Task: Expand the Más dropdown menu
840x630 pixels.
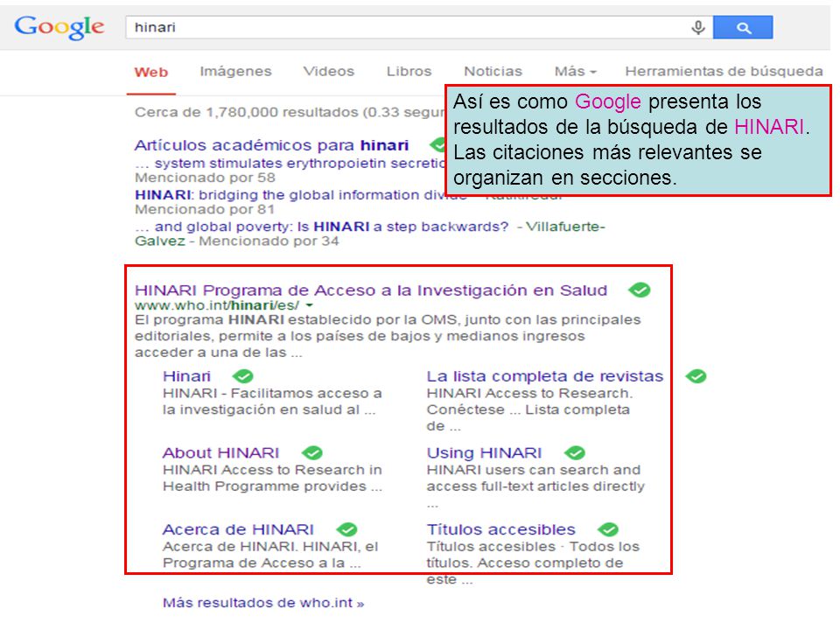Action: tap(576, 71)
